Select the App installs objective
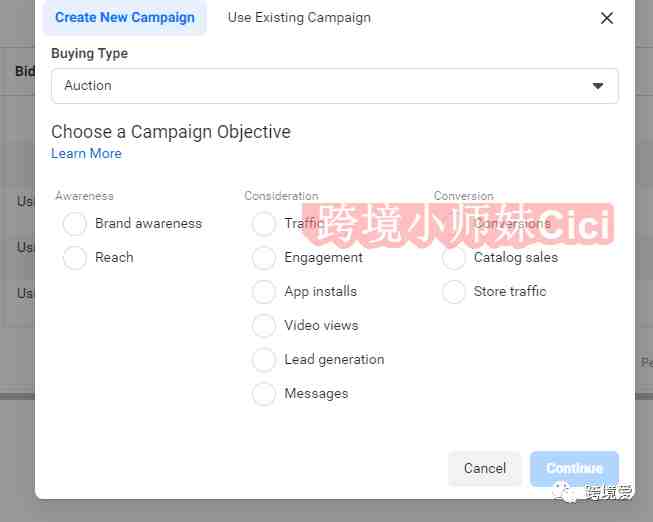This screenshot has height=522, width=653. coord(264,292)
